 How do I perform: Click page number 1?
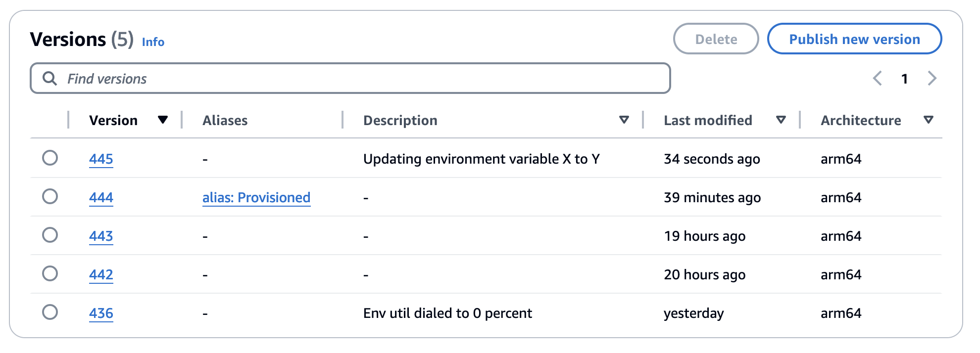coord(904,79)
